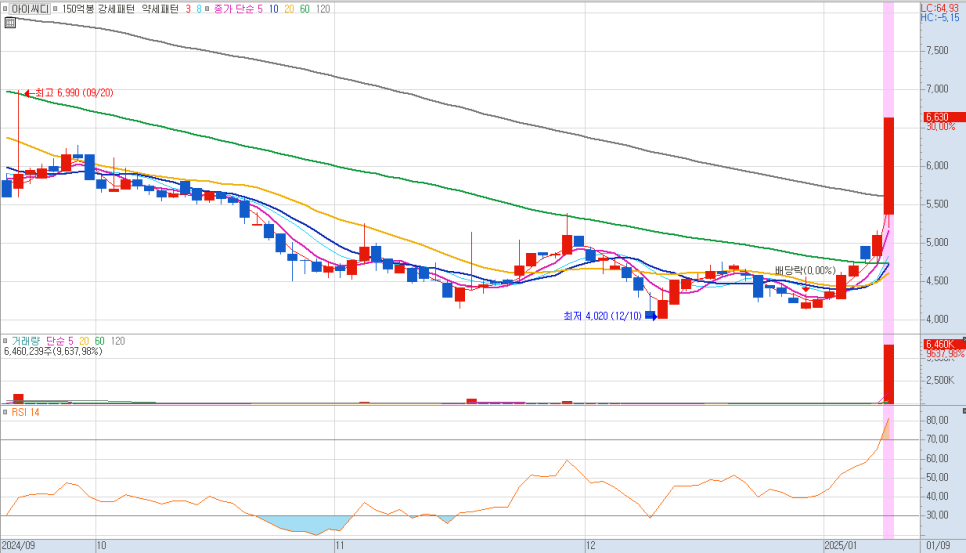966x553 pixels.
Task: Toggle the square box before 종가 단순 label
Action: [x=208, y=9]
